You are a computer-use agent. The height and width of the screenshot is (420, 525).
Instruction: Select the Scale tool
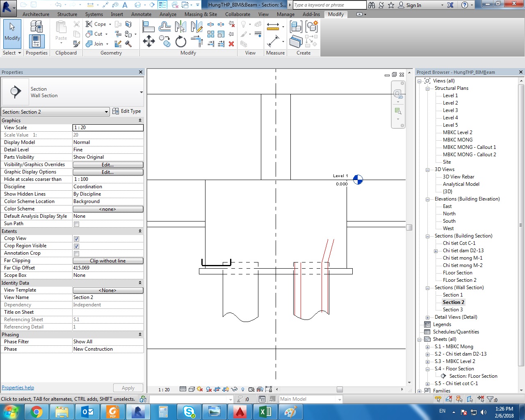(221, 34)
